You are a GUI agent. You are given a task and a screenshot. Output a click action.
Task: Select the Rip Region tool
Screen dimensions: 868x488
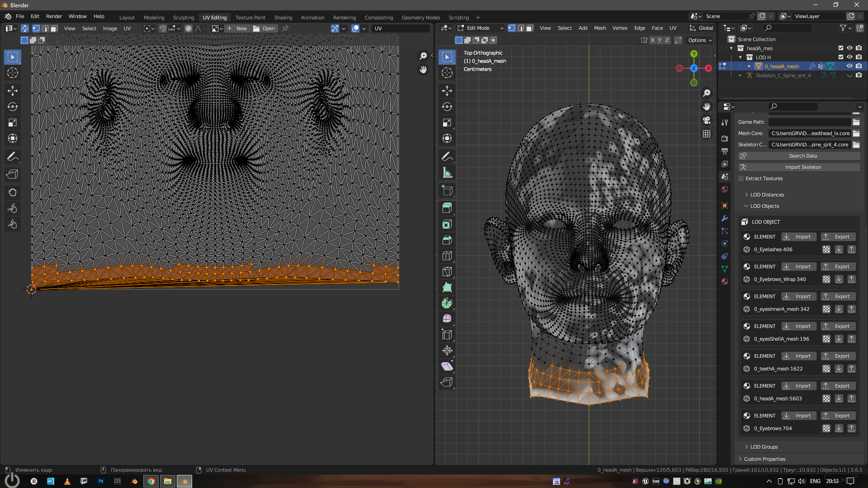point(447,382)
